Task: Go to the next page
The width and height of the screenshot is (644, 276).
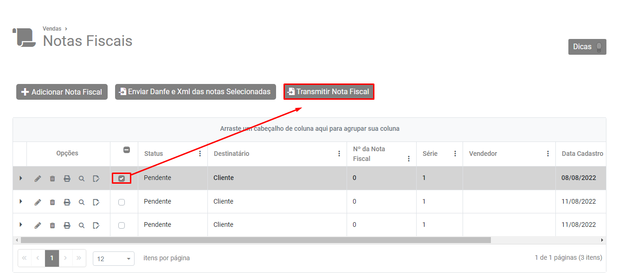Action: point(65,258)
